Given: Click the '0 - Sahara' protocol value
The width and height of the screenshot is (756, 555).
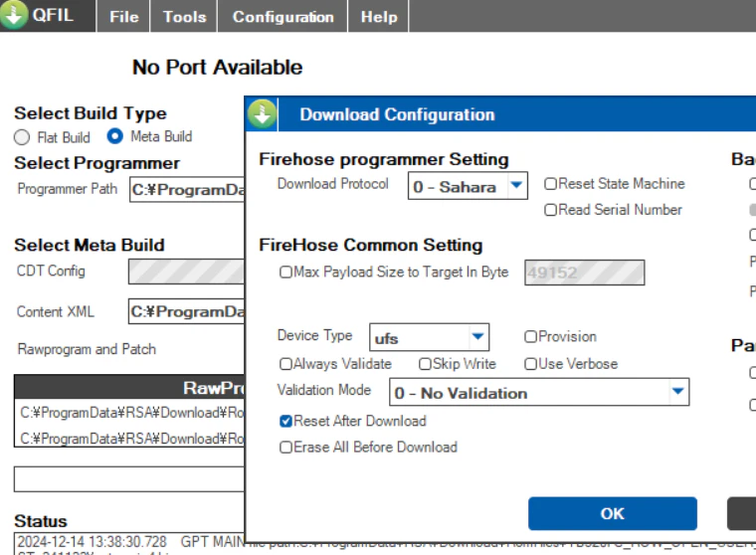Looking at the screenshot, I should (x=455, y=187).
